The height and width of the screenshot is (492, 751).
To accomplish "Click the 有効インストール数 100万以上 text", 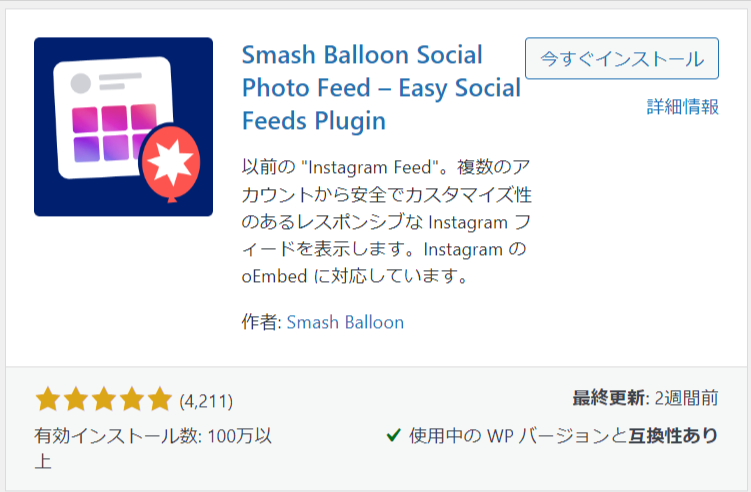I will click(153, 448).
